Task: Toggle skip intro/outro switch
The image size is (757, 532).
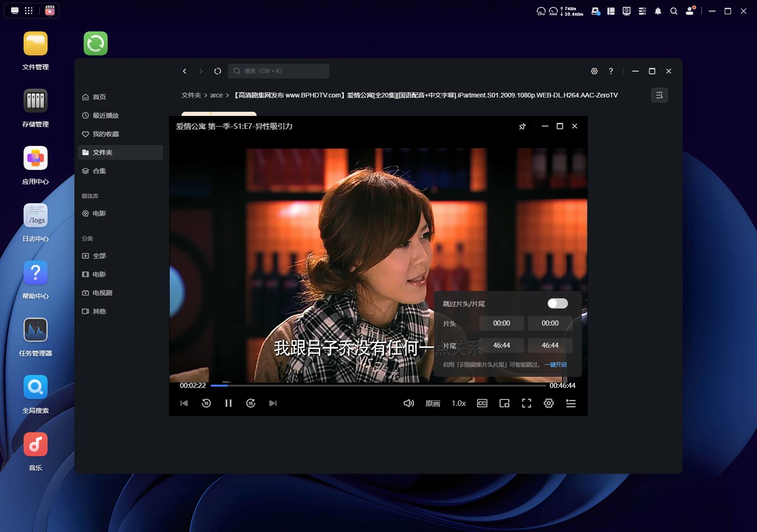Action: [557, 303]
